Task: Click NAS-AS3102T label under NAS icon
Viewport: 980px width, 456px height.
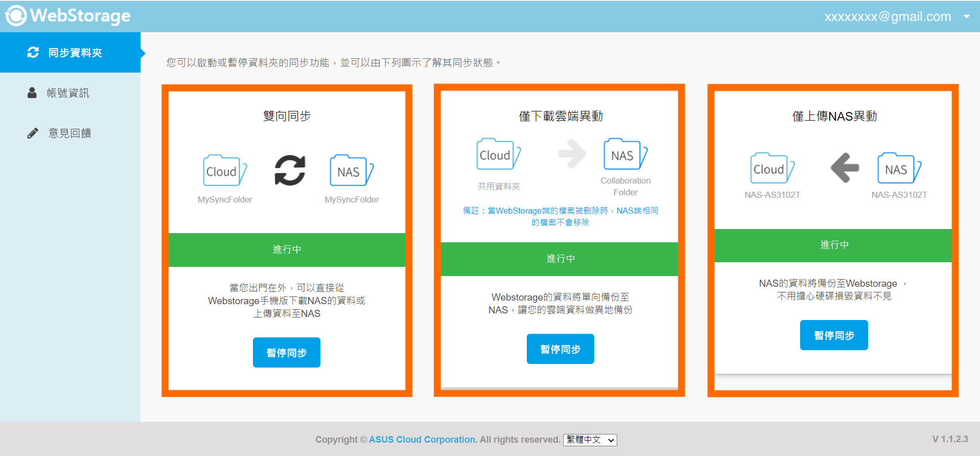Action: click(x=899, y=195)
